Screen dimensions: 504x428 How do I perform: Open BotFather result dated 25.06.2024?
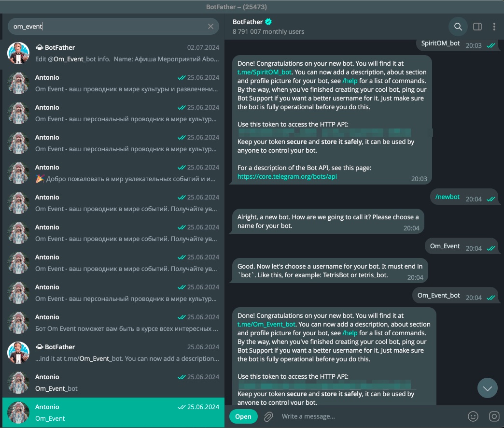[x=113, y=353]
